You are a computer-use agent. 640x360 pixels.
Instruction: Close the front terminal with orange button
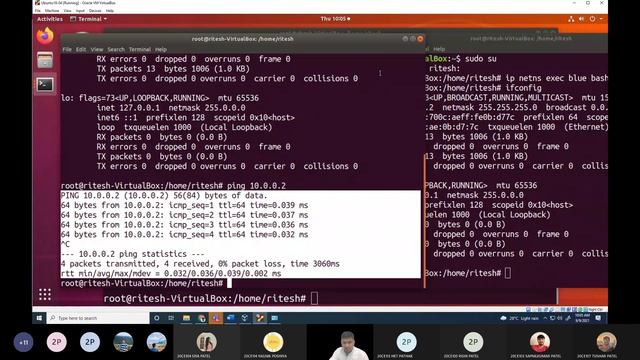420,39
